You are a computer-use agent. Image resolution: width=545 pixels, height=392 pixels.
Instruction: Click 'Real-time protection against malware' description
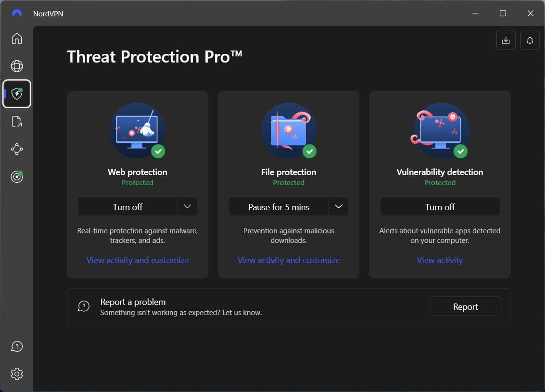coord(137,236)
